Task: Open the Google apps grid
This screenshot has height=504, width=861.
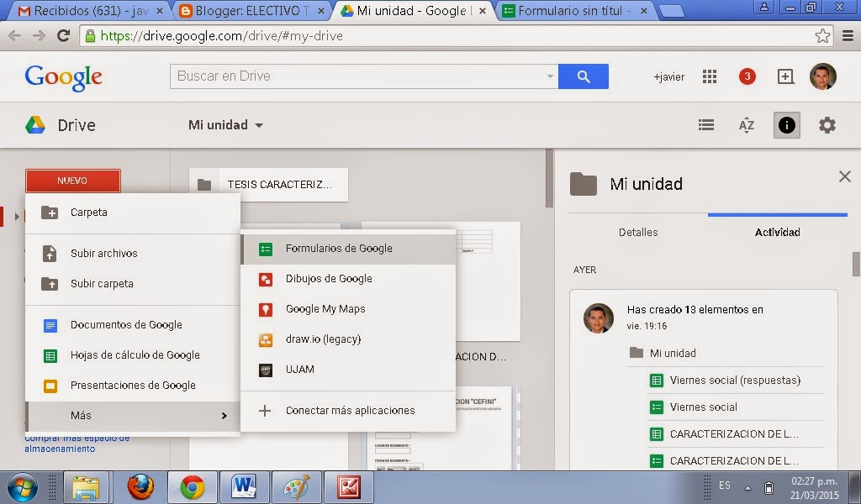Action: point(709,76)
